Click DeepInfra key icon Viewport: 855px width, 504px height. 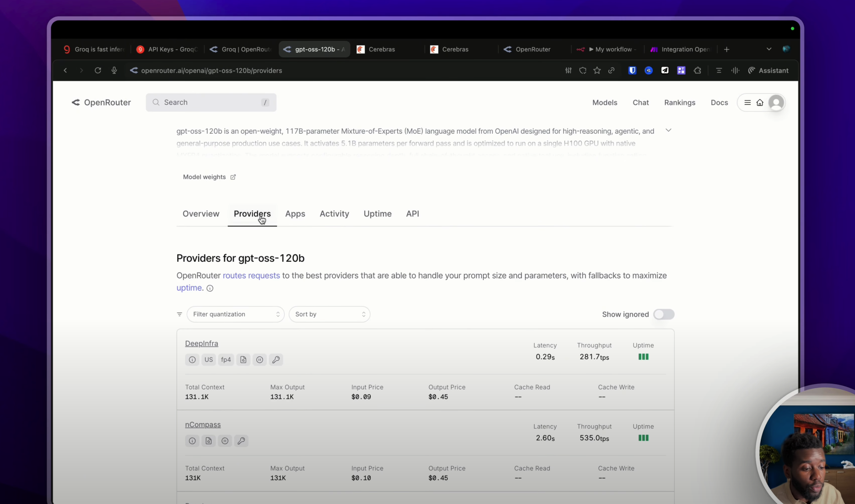[x=276, y=360]
